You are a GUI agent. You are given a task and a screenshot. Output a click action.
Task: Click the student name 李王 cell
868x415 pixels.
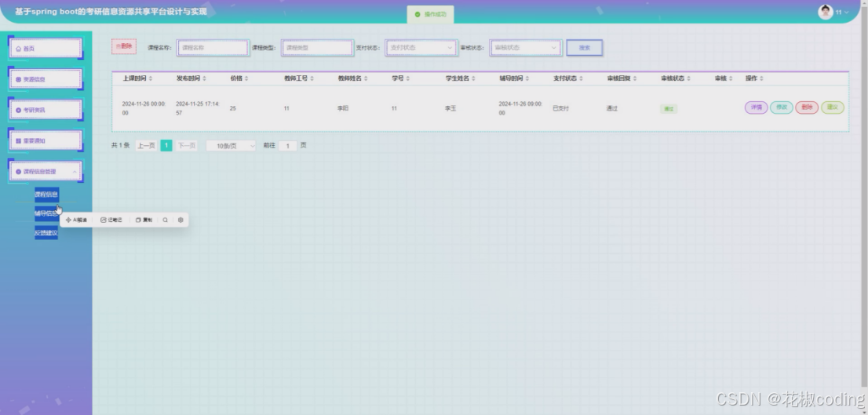tap(450, 108)
